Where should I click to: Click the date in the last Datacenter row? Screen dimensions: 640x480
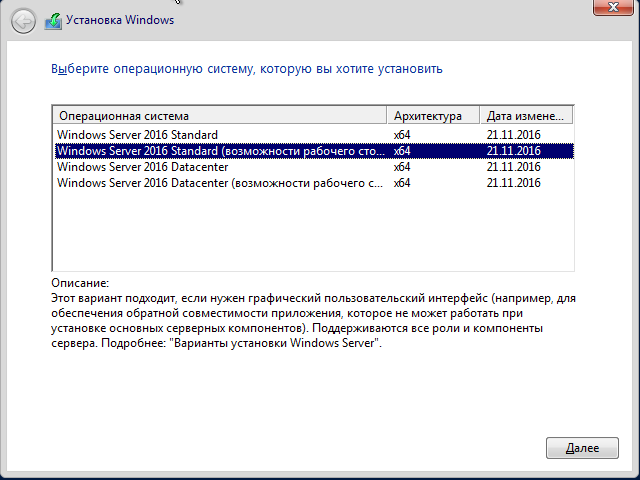513,183
